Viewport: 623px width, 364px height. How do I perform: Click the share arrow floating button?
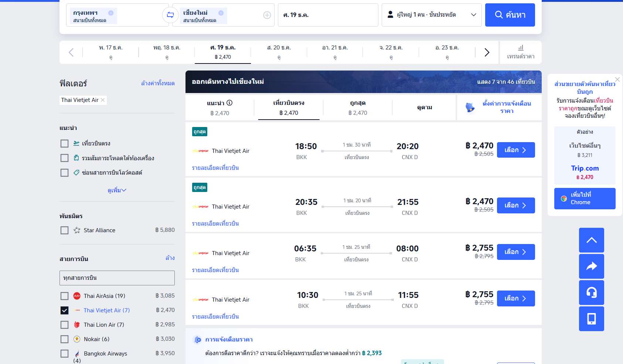click(x=591, y=266)
